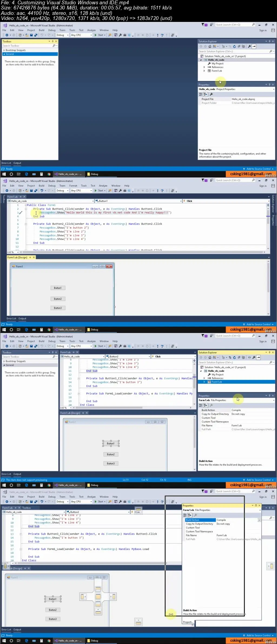This screenshot has width=277, height=644.
Task: Open Tools menu in first frame's menu bar
Action: (72, 30)
